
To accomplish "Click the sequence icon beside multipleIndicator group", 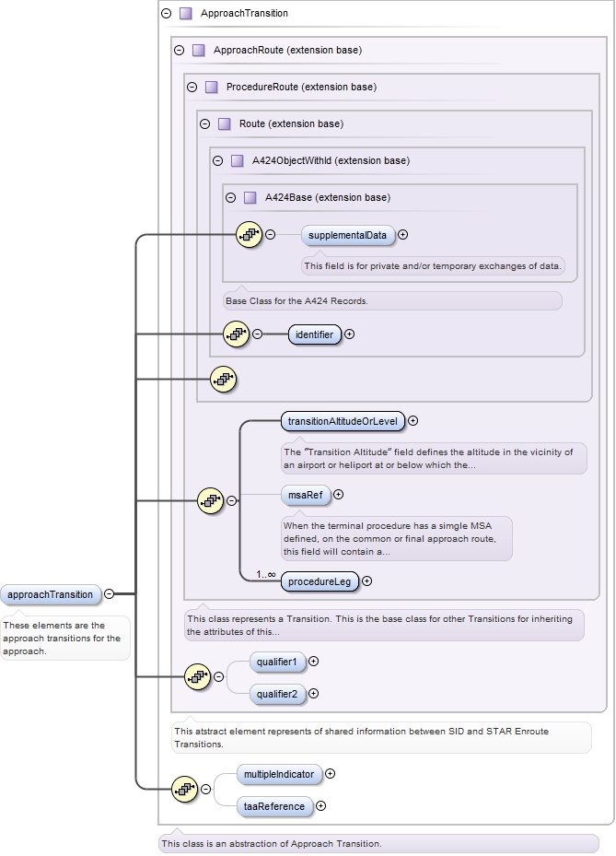I will pos(185,789).
